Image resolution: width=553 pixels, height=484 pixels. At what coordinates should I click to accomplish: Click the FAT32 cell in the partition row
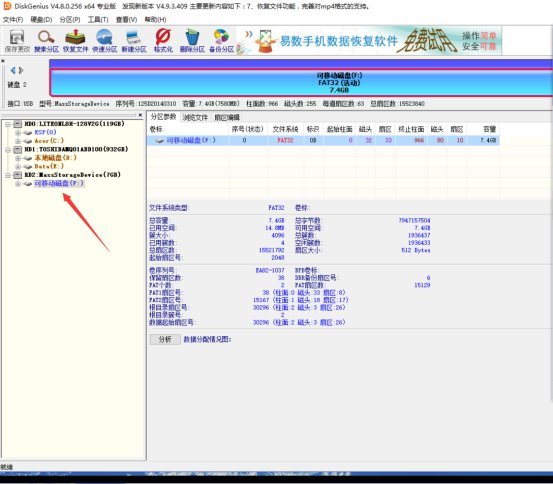pos(285,140)
